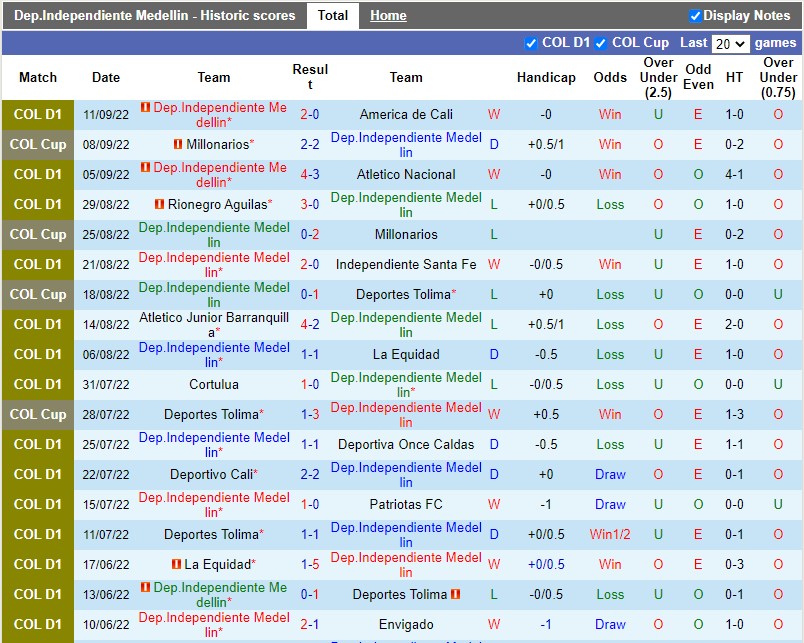Open the Last games count dropdown
Viewport: 804px width, 643px height.
tap(731, 43)
